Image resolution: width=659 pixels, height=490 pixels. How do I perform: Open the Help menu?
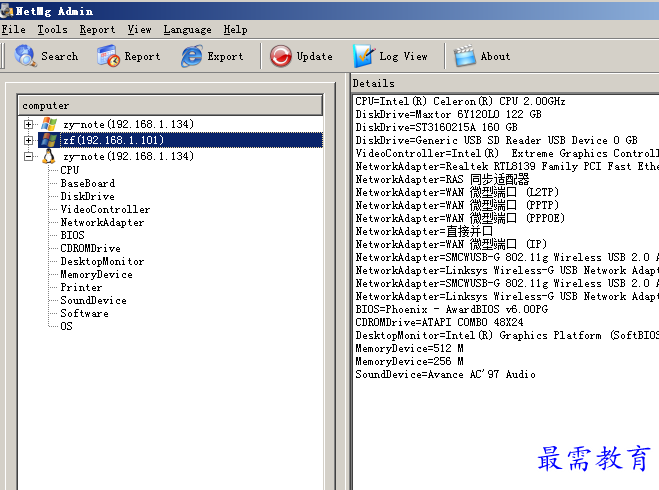click(235, 29)
